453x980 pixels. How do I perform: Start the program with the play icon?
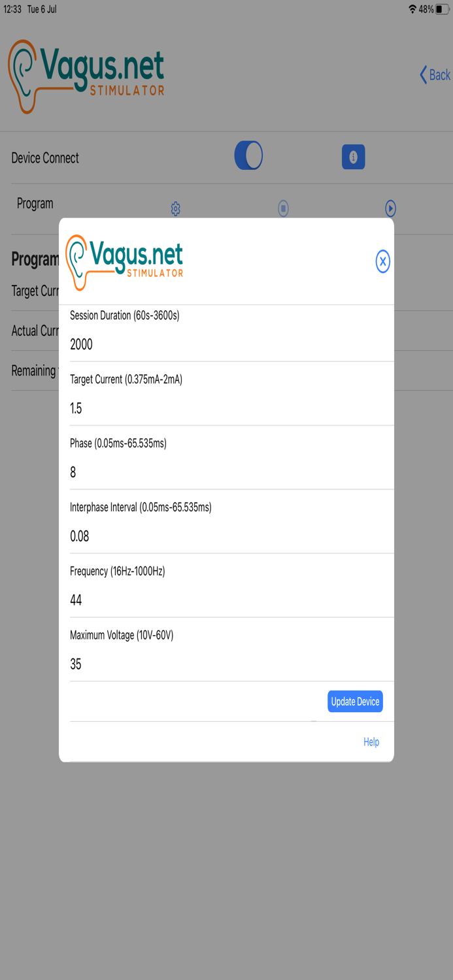(390, 208)
